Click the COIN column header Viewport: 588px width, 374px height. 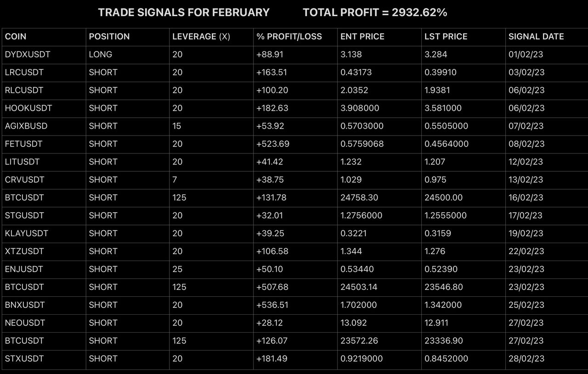(16, 37)
